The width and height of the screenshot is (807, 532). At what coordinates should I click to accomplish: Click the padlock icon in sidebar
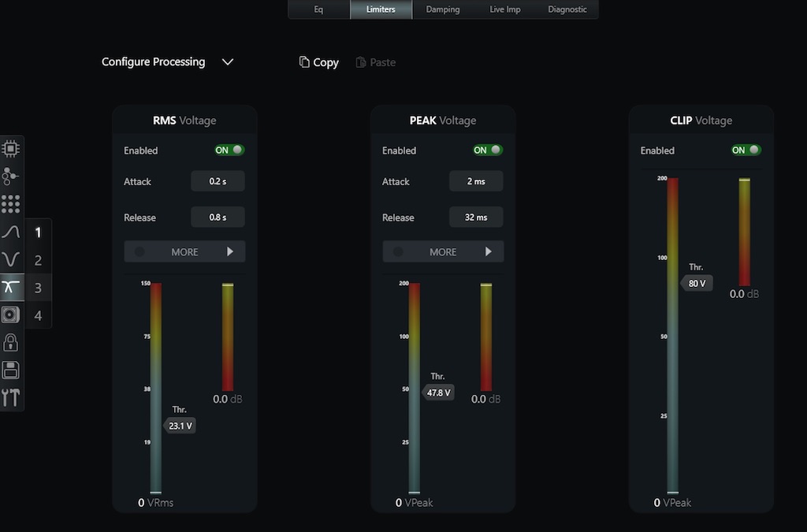point(10,342)
